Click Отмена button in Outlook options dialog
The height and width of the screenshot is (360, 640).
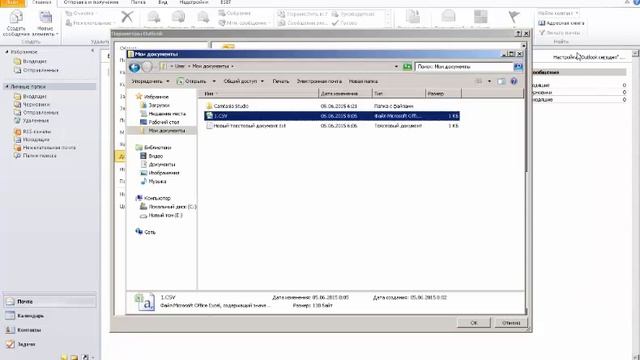(511, 323)
